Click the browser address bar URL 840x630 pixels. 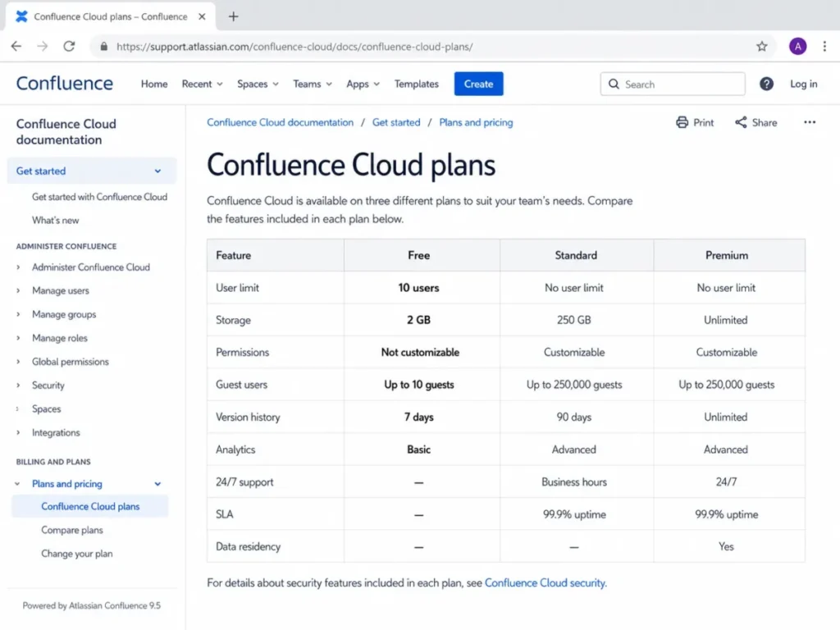tap(294, 47)
